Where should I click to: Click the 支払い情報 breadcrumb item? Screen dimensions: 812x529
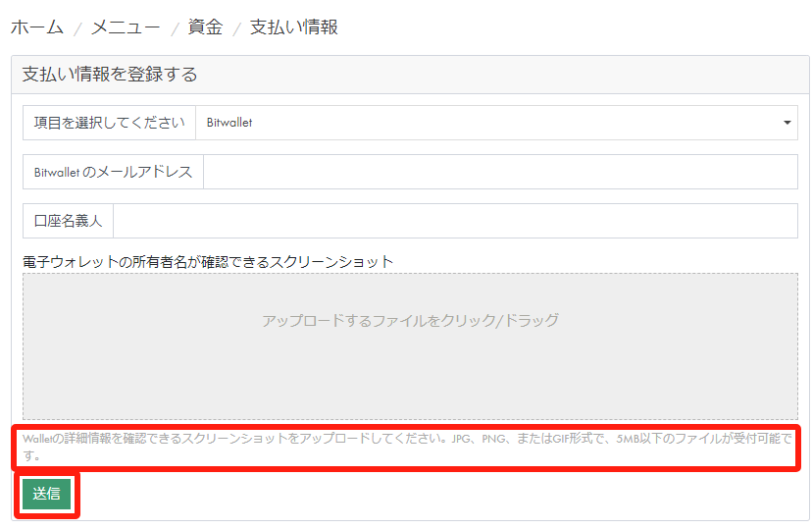click(294, 27)
